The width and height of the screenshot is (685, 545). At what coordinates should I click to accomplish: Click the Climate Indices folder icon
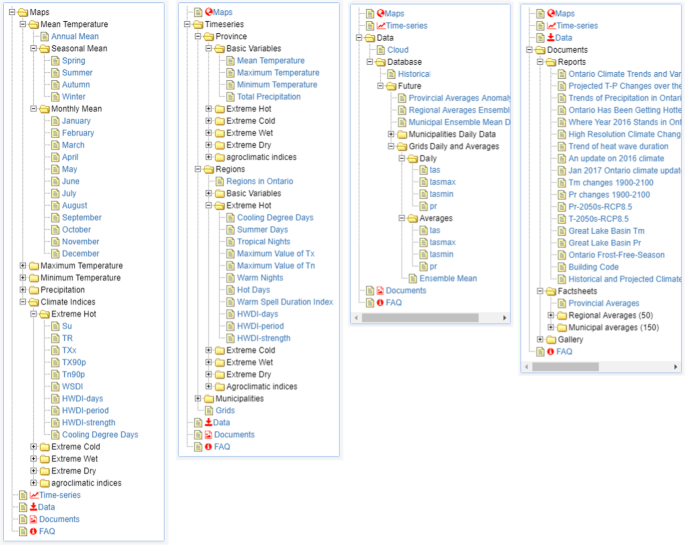click(x=34, y=302)
